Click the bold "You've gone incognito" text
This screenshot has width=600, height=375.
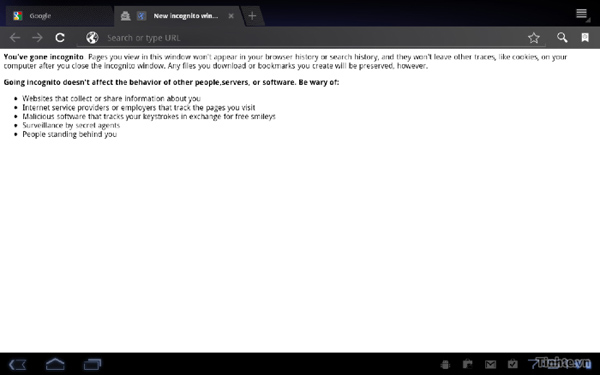tap(43, 57)
